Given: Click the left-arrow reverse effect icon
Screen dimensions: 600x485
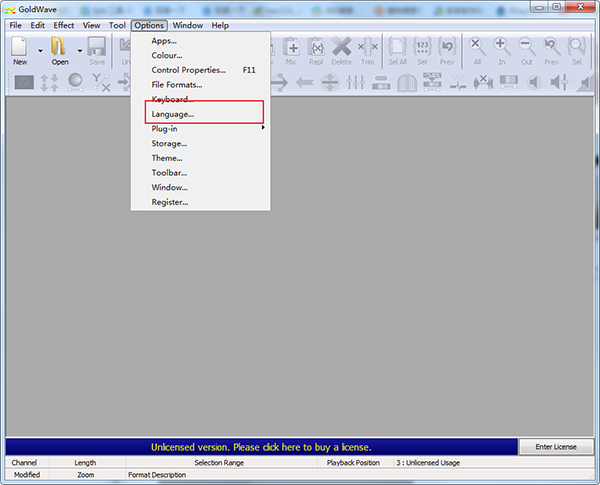Looking at the screenshot, I should click(x=305, y=82).
